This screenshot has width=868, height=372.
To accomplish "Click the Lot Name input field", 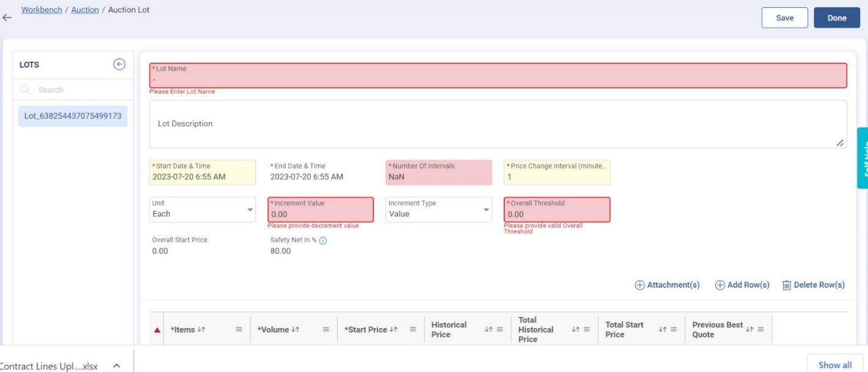I will click(498, 79).
